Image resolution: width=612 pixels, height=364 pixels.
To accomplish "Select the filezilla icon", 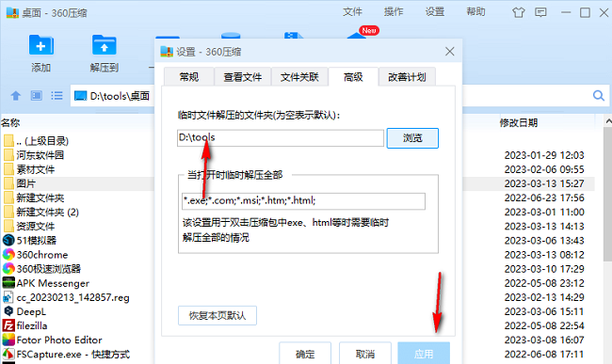I will [x=8, y=325].
